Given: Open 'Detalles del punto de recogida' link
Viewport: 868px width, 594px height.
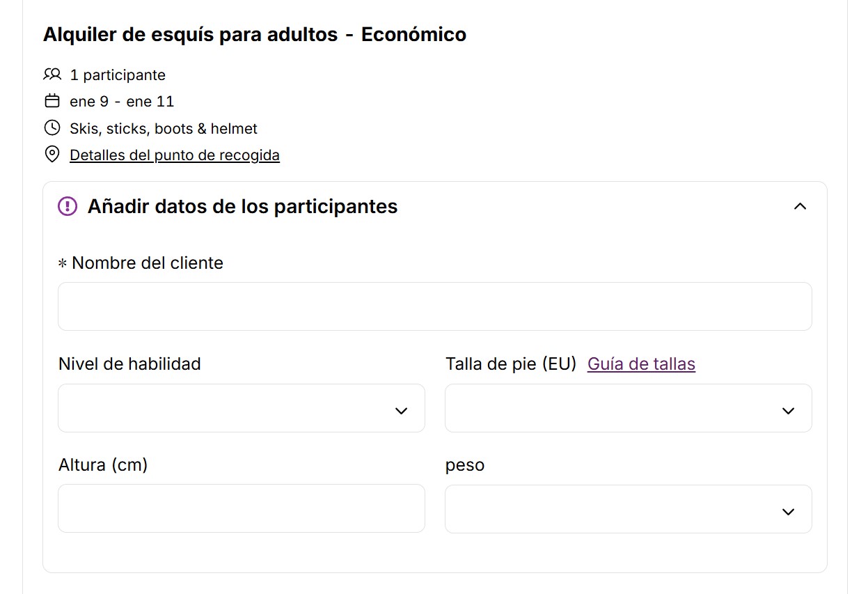Looking at the screenshot, I should click(175, 155).
